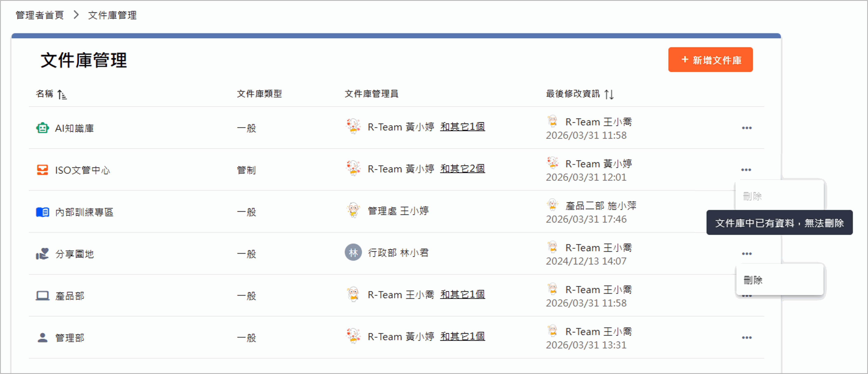Click 新增文件庫 button
868x374 pixels.
(710, 60)
